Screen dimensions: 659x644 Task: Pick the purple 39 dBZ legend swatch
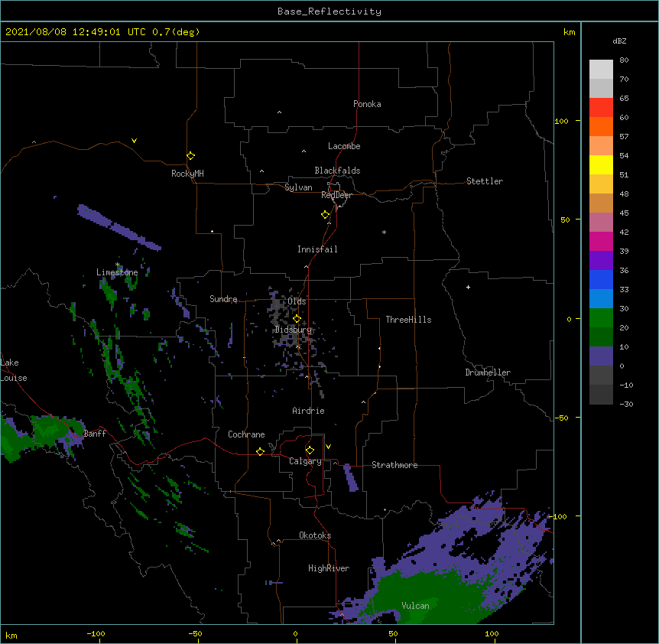(x=601, y=260)
